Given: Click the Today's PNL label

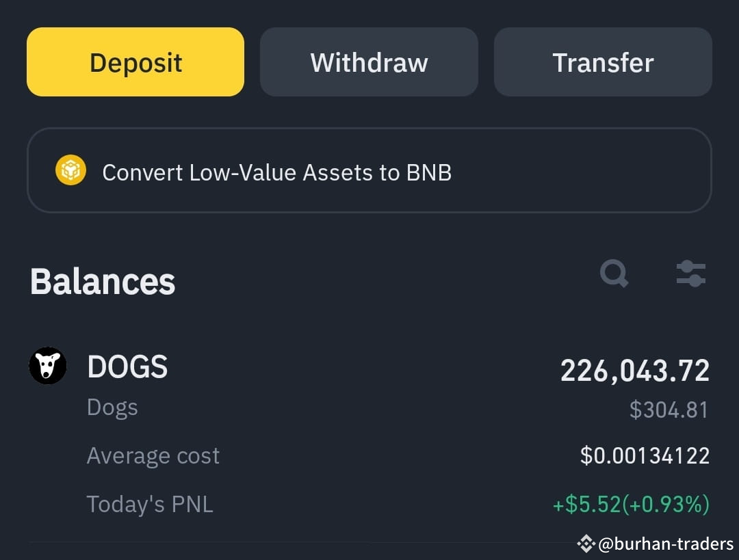Looking at the screenshot, I should pyautogui.click(x=150, y=504).
